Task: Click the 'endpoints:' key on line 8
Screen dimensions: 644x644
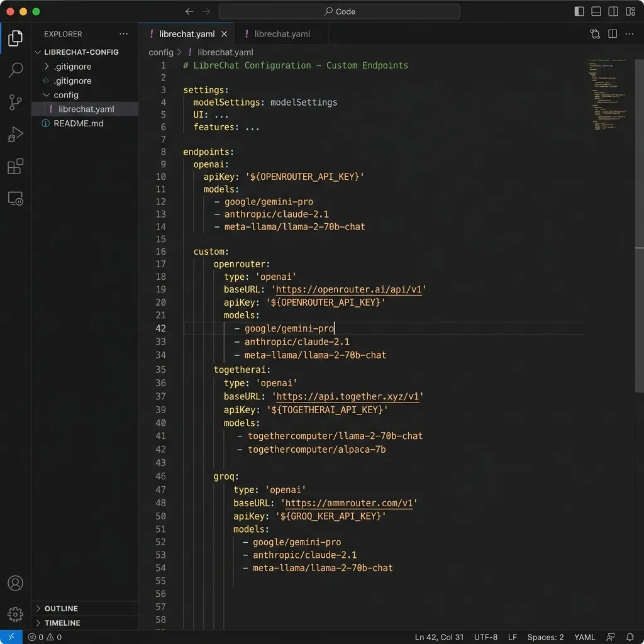Action: tap(208, 152)
